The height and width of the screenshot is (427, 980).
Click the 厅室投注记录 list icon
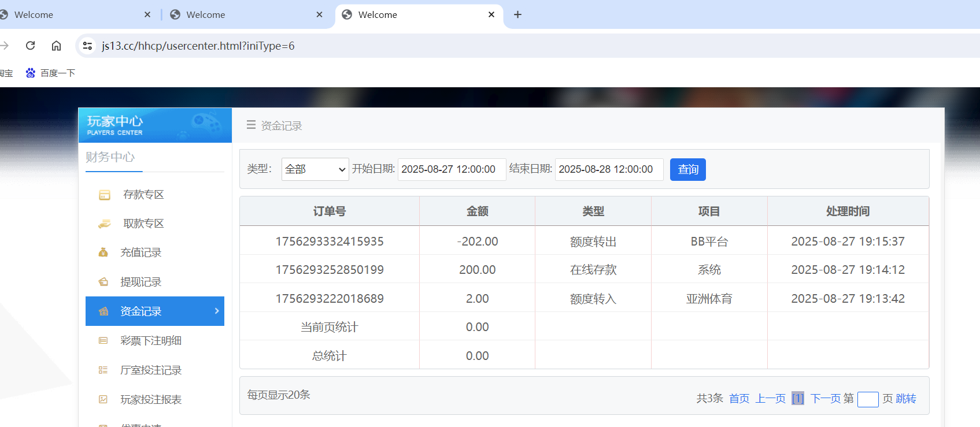click(103, 370)
